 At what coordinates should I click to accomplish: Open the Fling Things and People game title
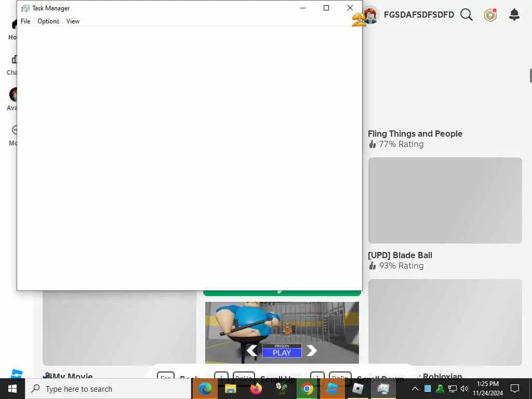(415, 134)
